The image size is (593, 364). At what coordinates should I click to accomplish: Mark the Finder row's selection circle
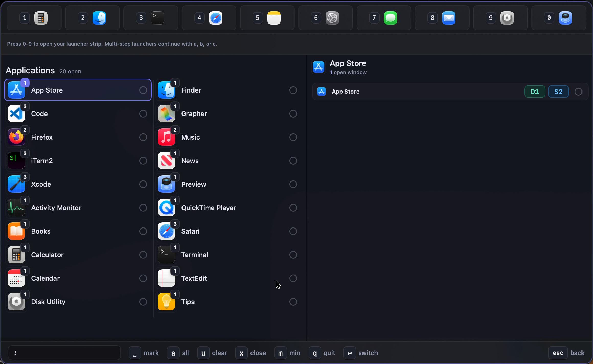(293, 90)
